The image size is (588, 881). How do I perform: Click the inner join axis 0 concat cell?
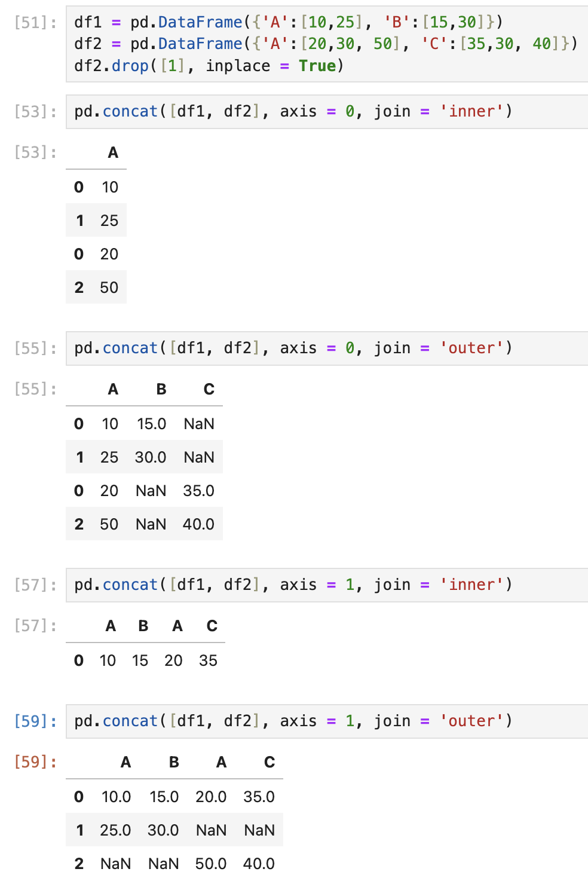pyautogui.click(x=327, y=112)
